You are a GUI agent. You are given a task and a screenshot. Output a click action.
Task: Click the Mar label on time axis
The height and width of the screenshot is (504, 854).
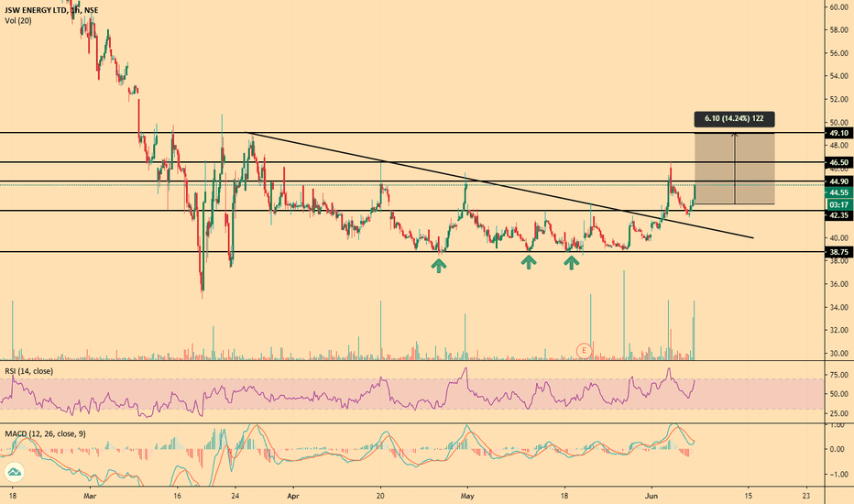point(90,496)
